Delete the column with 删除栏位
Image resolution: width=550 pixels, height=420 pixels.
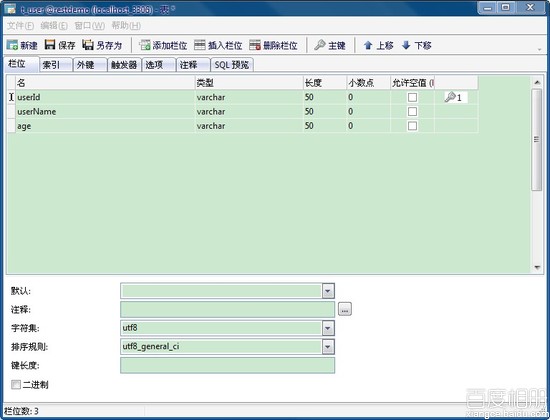[x=273, y=45]
